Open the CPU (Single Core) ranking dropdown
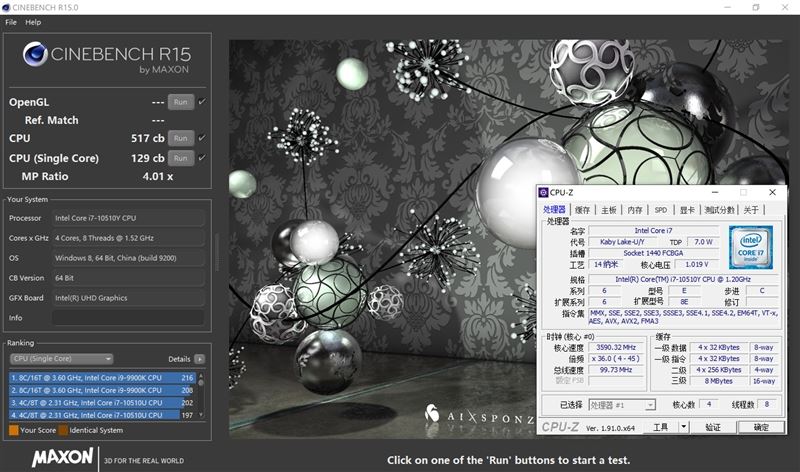The width and height of the screenshot is (800, 472). click(x=61, y=359)
